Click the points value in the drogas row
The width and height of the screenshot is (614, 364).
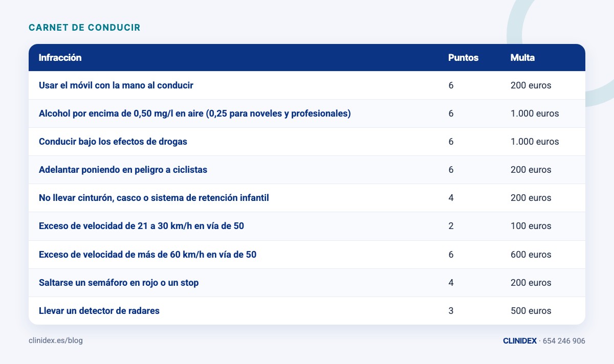[451, 142]
